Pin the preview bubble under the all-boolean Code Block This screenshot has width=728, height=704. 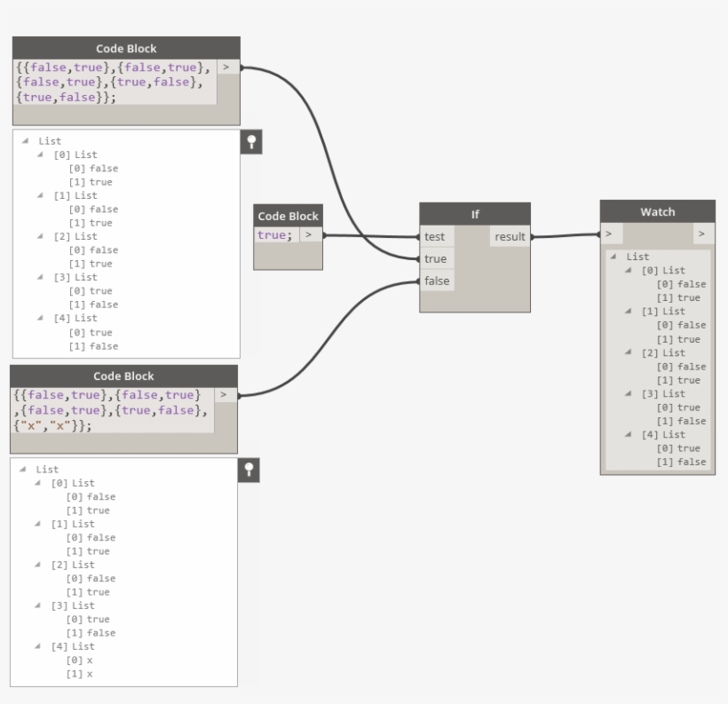(252, 143)
